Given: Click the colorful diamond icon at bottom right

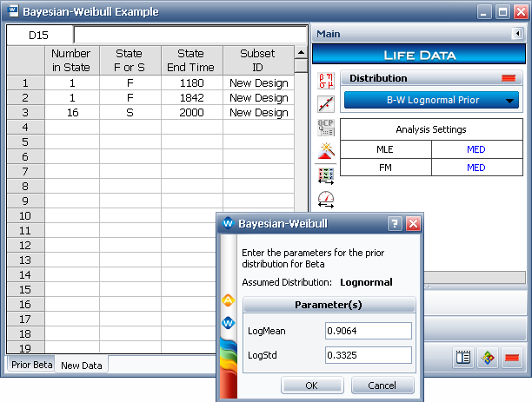Looking at the screenshot, I should [x=488, y=357].
